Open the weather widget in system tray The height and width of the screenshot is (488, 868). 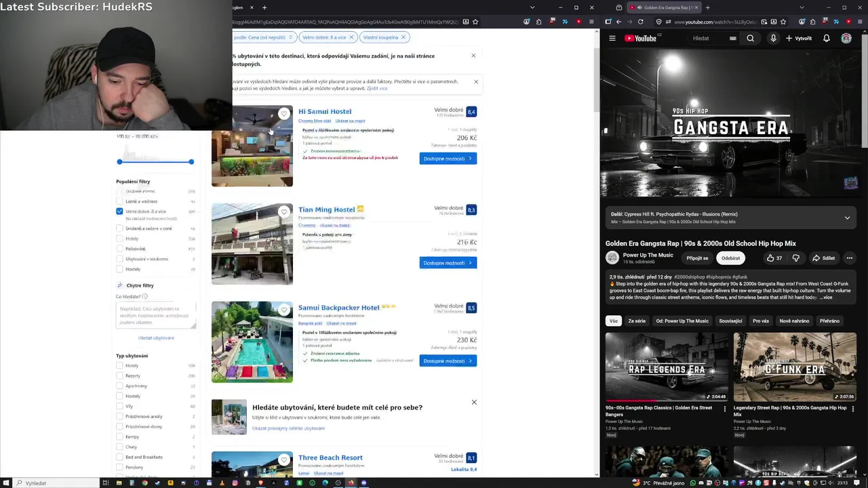(x=660, y=483)
